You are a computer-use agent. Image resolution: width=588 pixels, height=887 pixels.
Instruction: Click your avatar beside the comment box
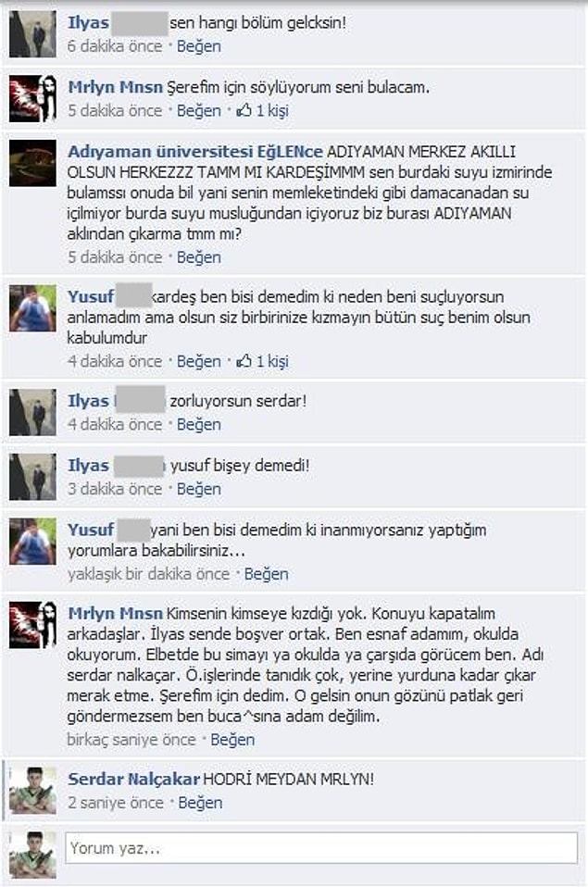pos(32,855)
